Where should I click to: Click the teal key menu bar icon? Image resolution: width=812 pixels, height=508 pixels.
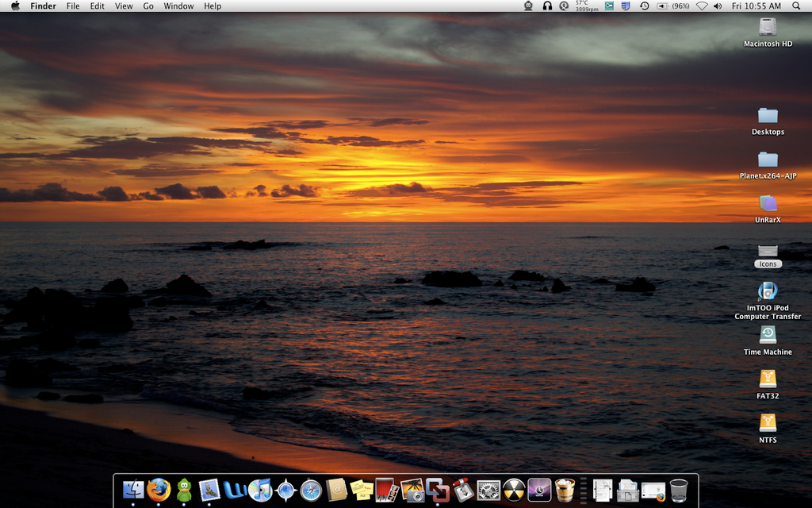609,6
